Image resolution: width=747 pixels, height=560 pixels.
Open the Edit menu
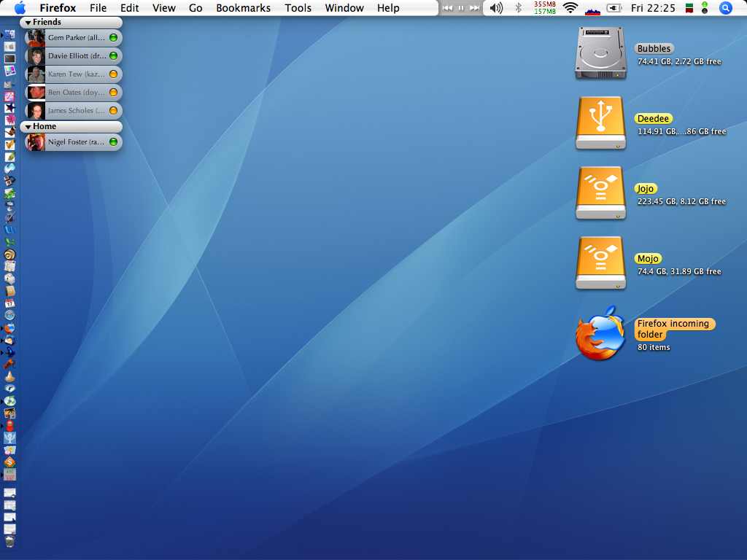130,8
